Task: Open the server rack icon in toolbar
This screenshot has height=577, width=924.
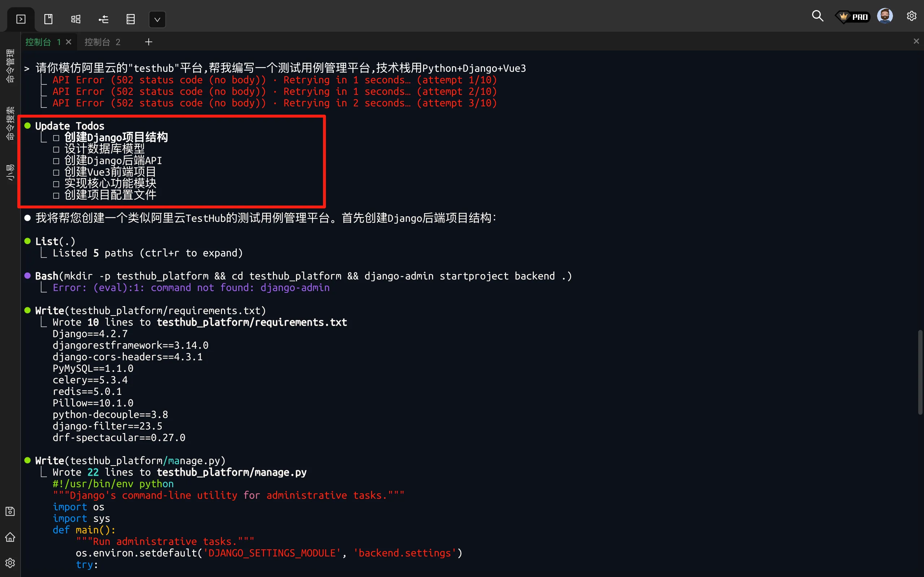Action: coord(131,19)
